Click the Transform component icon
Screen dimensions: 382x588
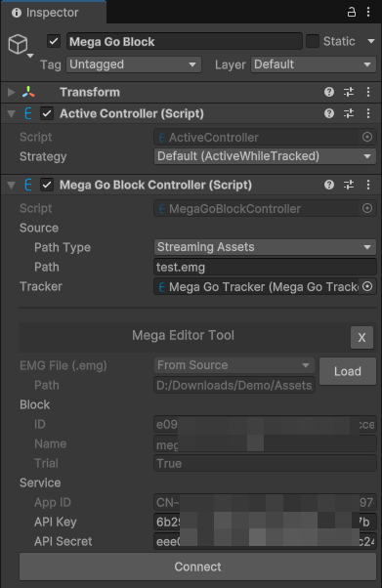[x=28, y=92]
